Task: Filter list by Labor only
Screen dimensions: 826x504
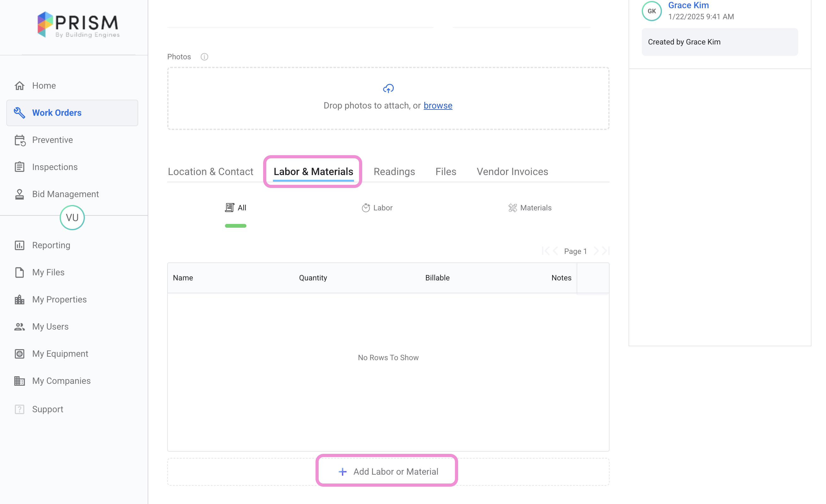Action: 377,208
